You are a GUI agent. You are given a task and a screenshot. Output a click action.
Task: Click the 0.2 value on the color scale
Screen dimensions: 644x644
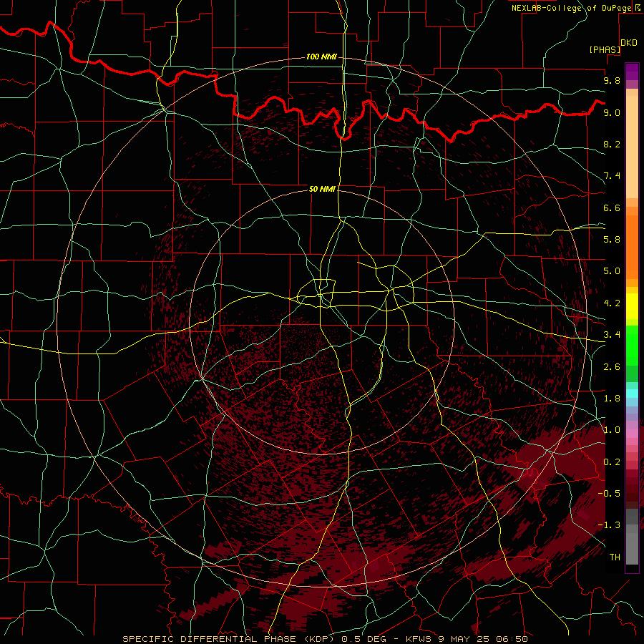click(612, 462)
